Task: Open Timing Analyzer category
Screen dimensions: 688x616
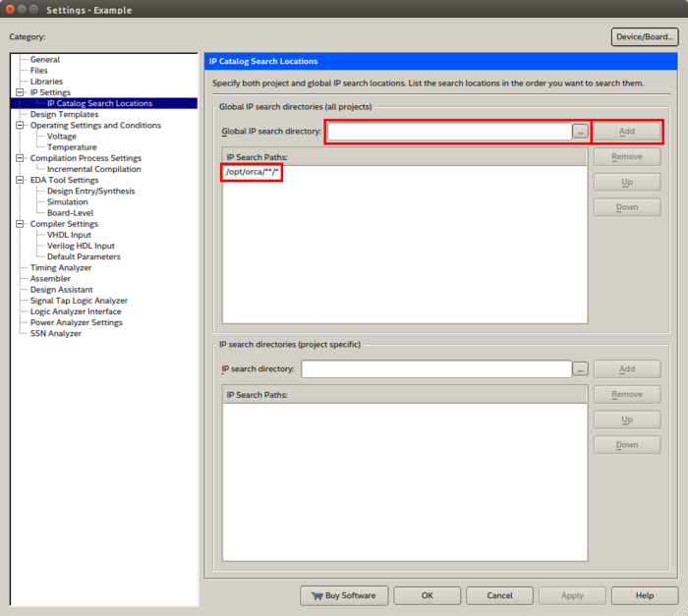Action: coord(61,267)
